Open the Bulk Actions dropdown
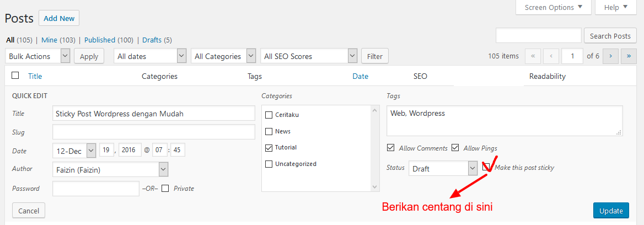644x225 pixels. click(x=38, y=56)
